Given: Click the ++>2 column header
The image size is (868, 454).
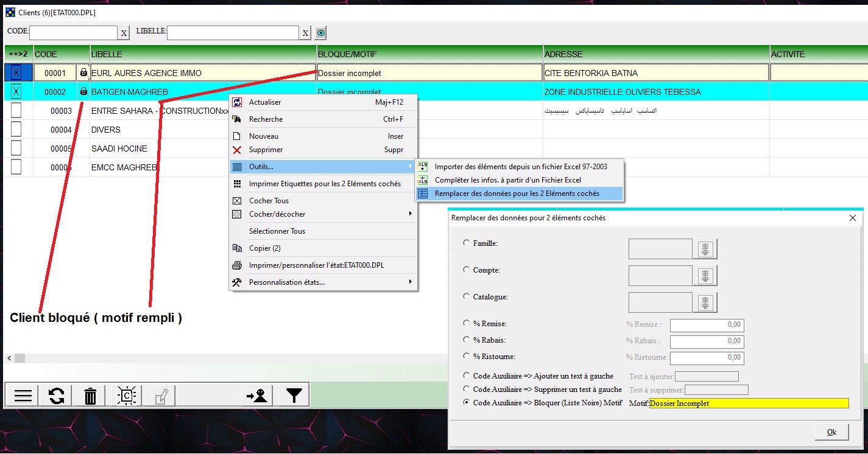Looking at the screenshot, I should pos(18,54).
